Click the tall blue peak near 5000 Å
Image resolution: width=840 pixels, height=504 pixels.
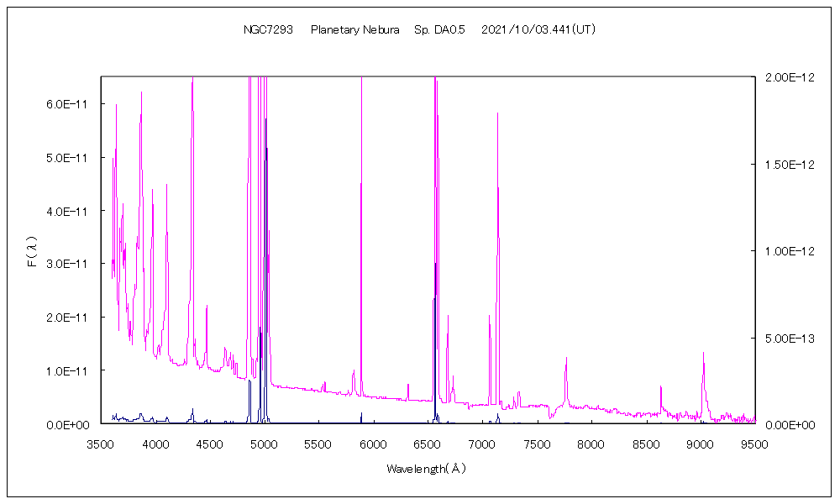tap(265, 119)
